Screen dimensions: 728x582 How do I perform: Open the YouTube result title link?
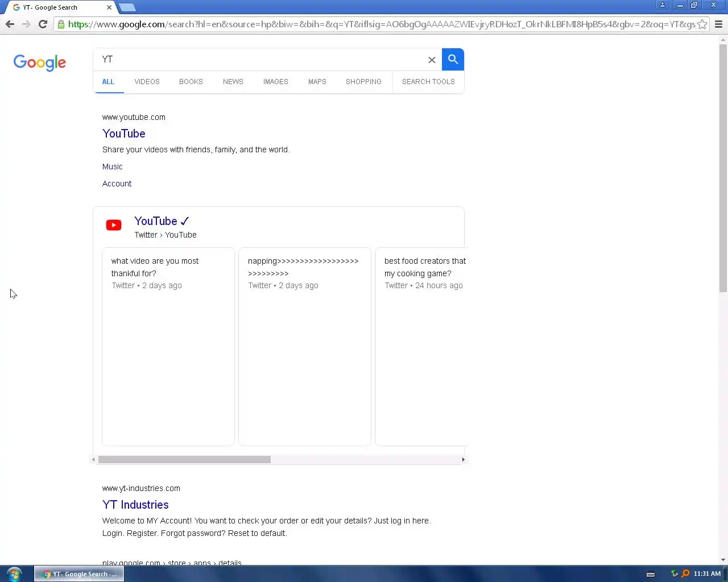pos(124,134)
